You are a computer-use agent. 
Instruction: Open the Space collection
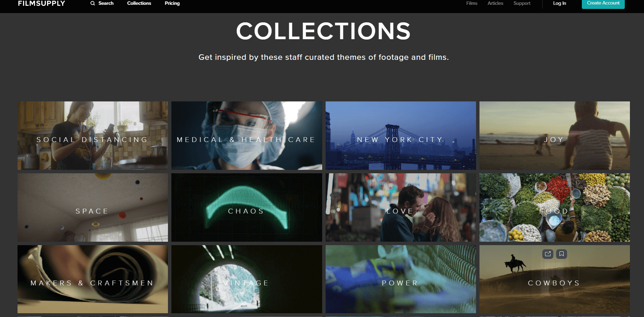92,208
